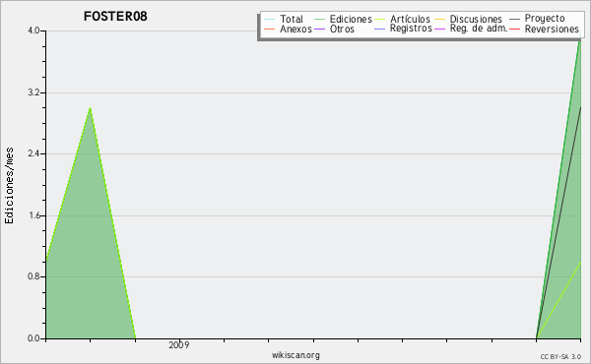Select the Otros legend entry
Screen dimensions: 591x364
tap(334, 29)
